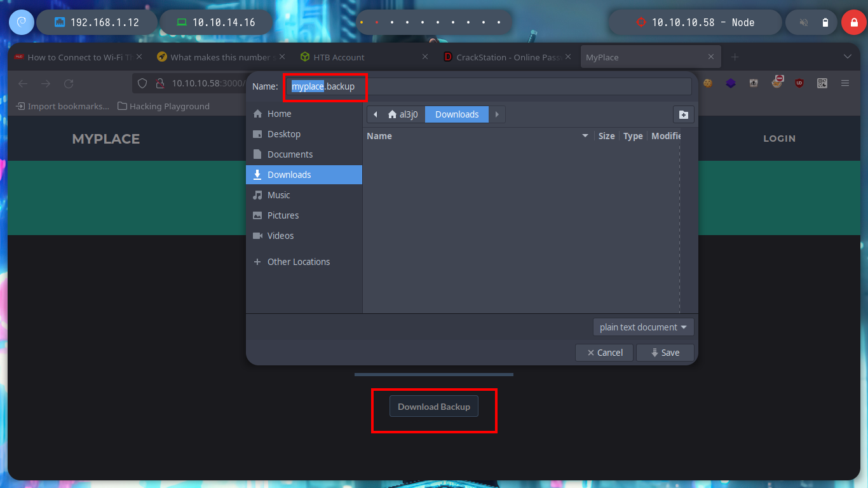Sort file list by the Name column
Viewport: 868px width, 488px height.
[479, 136]
